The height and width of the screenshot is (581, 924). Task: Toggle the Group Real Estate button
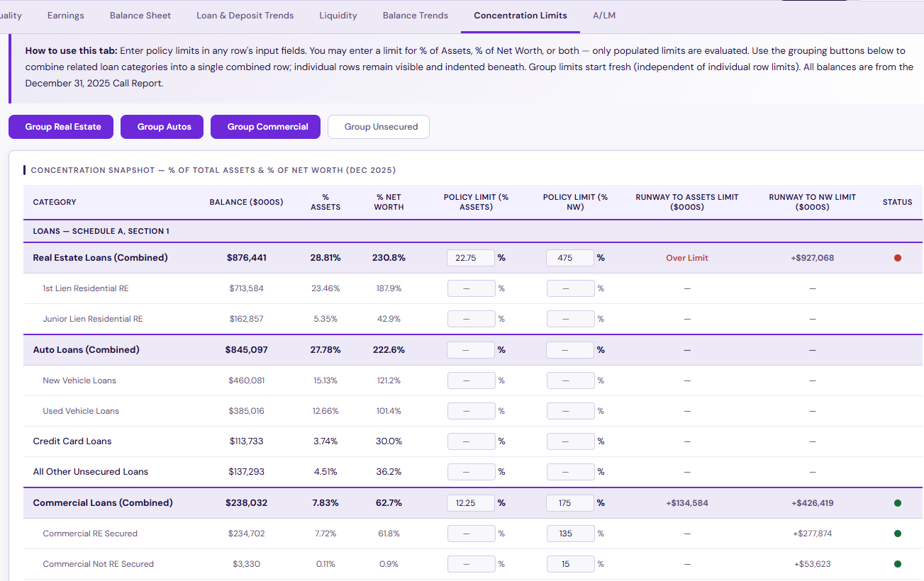click(x=63, y=127)
